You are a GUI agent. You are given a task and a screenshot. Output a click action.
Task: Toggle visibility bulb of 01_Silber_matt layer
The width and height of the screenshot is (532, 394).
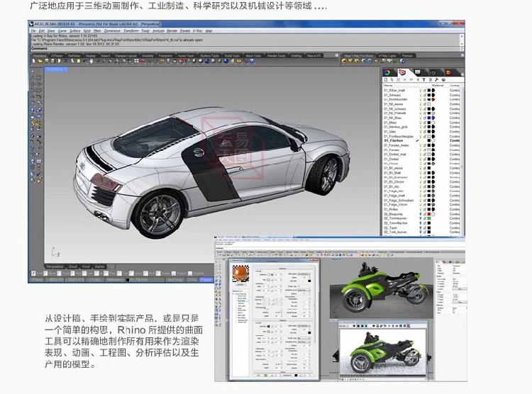421,91
